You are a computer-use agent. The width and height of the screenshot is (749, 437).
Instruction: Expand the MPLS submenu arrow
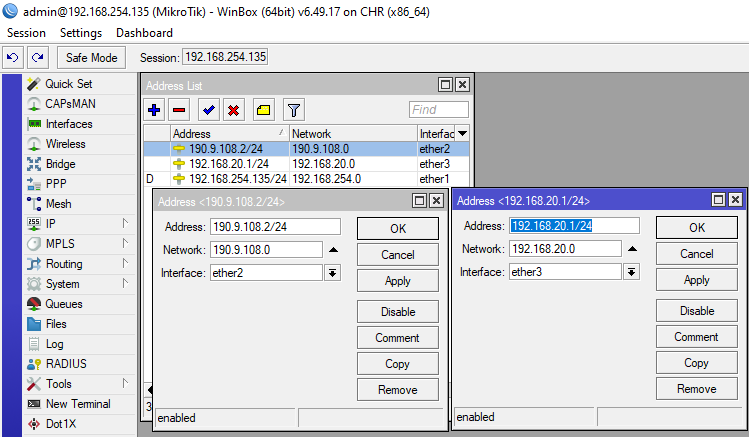coord(125,243)
